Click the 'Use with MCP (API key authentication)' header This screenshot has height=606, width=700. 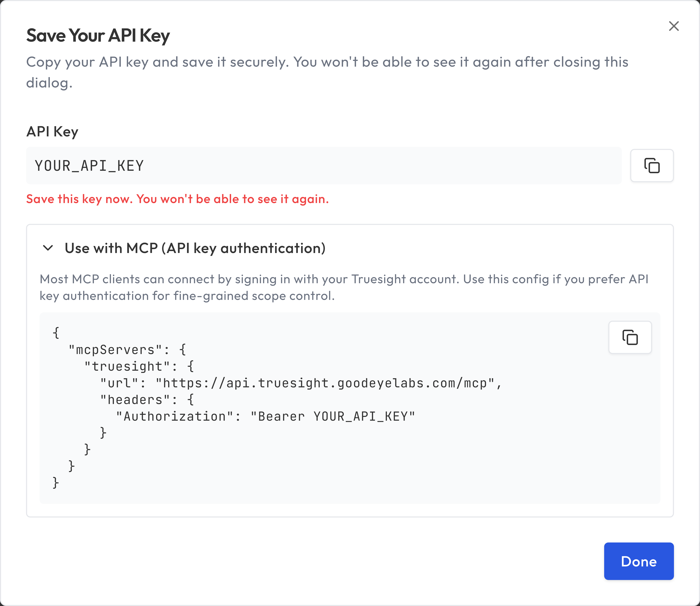pos(195,248)
